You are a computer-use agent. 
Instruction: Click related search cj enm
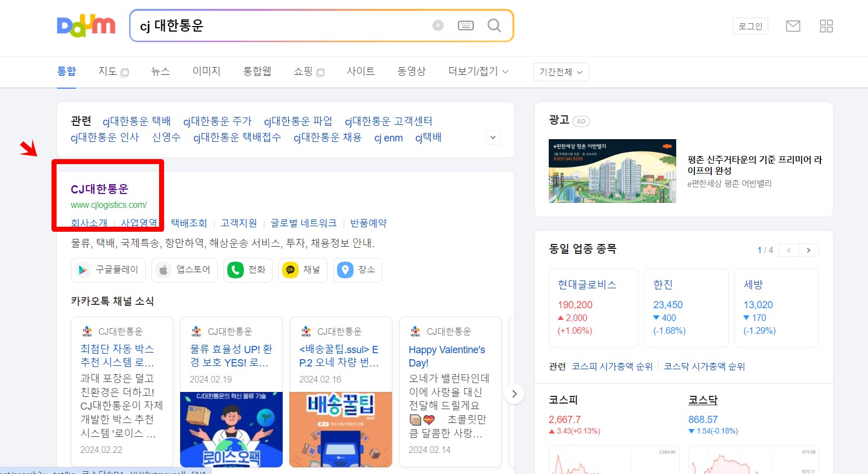coord(389,137)
